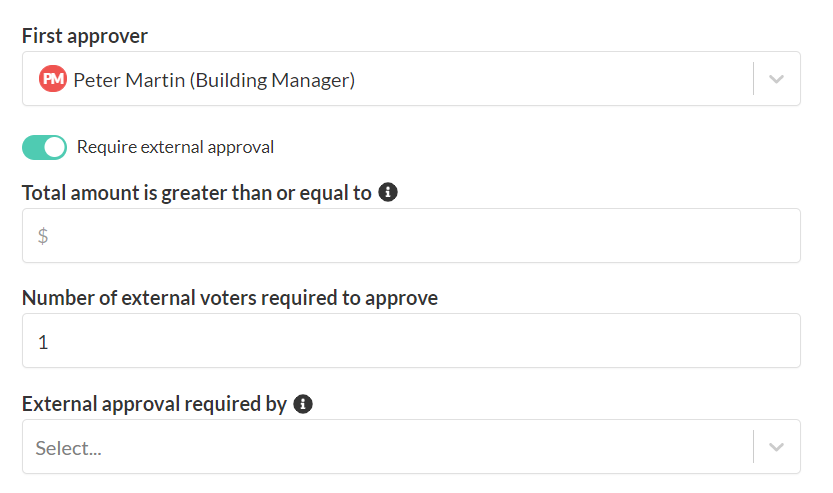Click info icon beside Total amount label

tap(388, 192)
